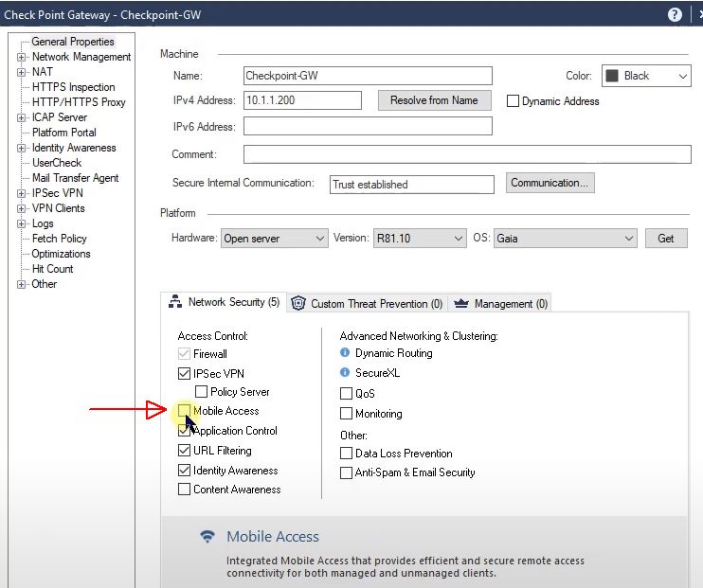Click the Dynamic Routing label

tap(393, 353)
